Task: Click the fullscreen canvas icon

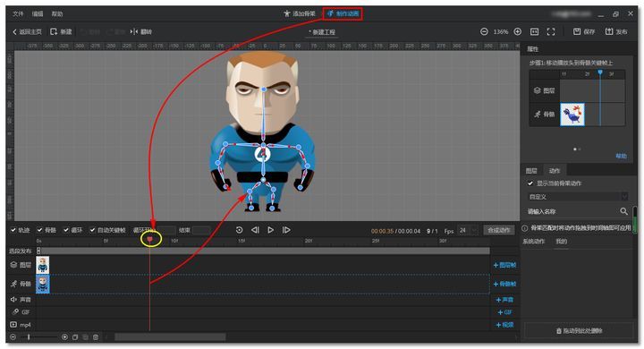Action: click(551, 31)
